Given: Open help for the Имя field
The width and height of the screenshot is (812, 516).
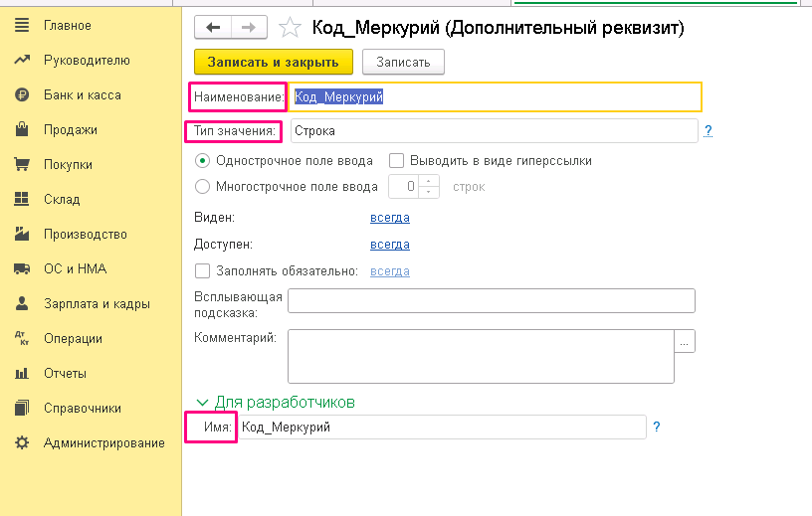Looking at the screenshot, I should 657,427.
